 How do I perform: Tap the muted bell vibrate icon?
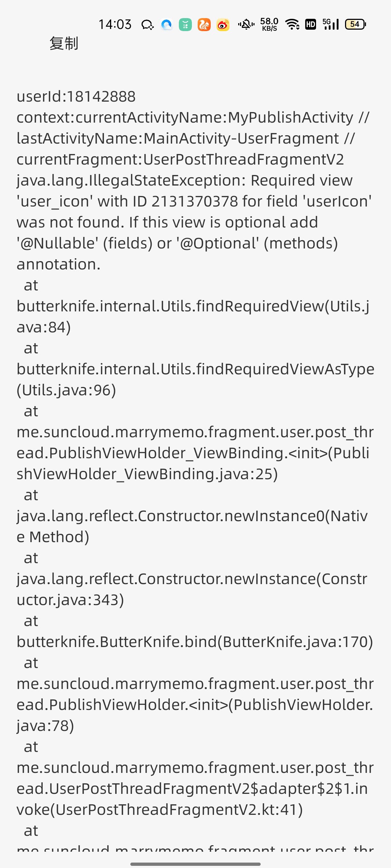click(x=246, y=25)
